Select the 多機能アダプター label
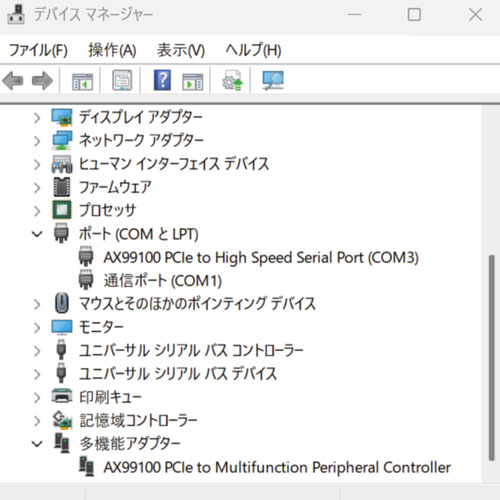Image resolution: width=500 pixels, height=500 pixels. 130,444
